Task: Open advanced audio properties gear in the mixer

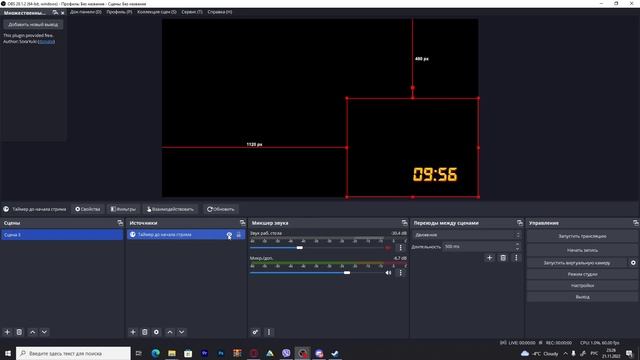Action: point(255,332)
